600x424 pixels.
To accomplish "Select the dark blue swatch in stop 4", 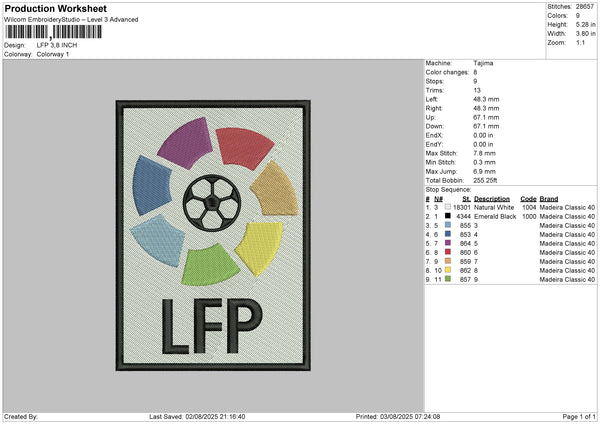I will coord(448,234).
